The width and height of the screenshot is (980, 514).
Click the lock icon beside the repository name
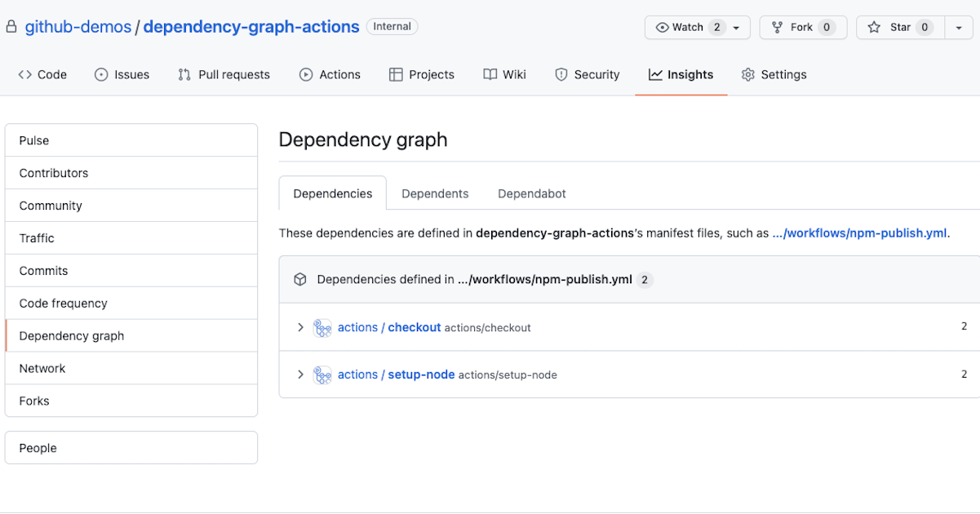[x=11, y=26]
